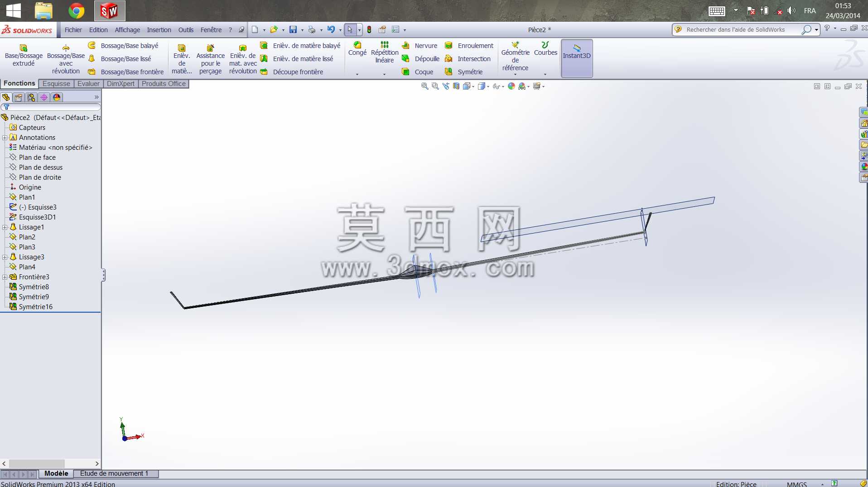Select Bossage/Base avec révolution tool
This screenshot has height=487, width=868.
(x=66, y=59)
